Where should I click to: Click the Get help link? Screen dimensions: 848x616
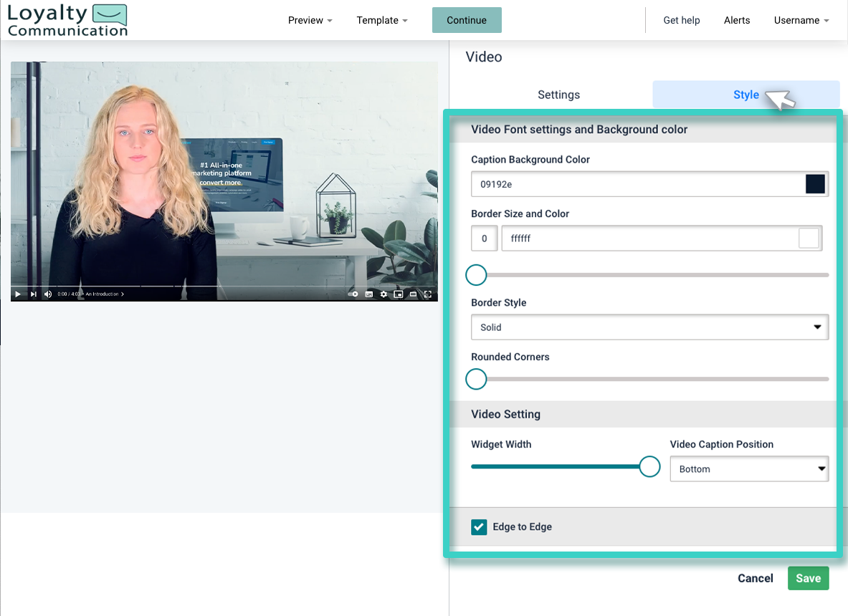[681, 20]
